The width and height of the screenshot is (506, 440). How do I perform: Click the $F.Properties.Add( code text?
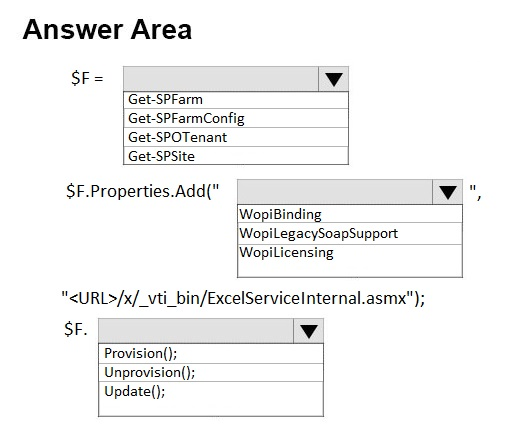tap(143, 191)
